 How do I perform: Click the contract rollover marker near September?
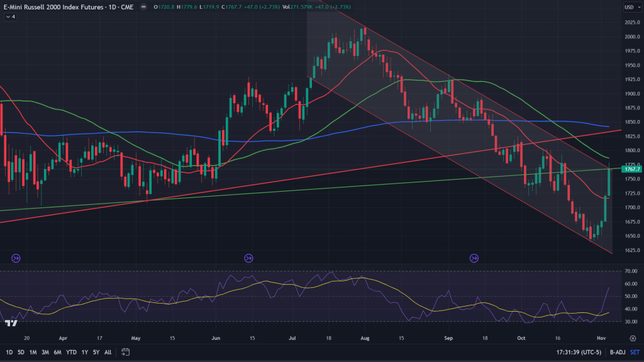click(474, 258)
